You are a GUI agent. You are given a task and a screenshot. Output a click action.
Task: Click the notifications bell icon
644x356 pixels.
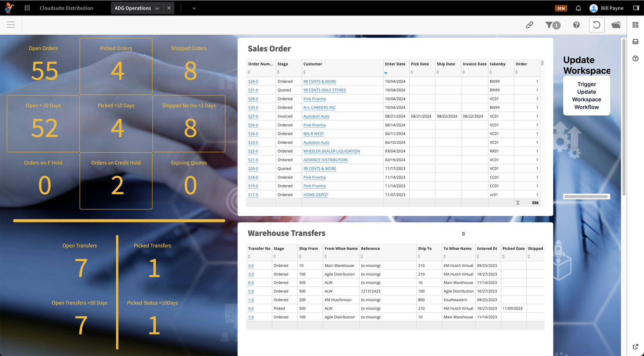578,8
